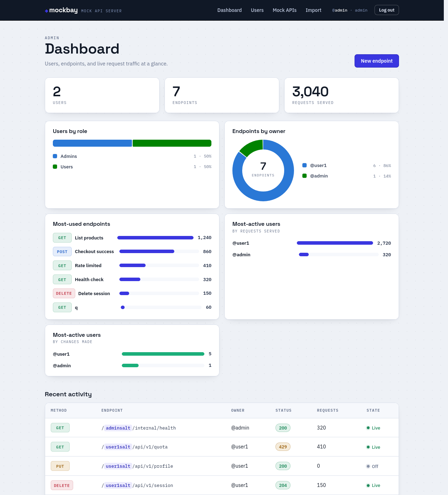Open the Dashboard nav item
This screenshot has height=495, width=448.
click(230, 10)
